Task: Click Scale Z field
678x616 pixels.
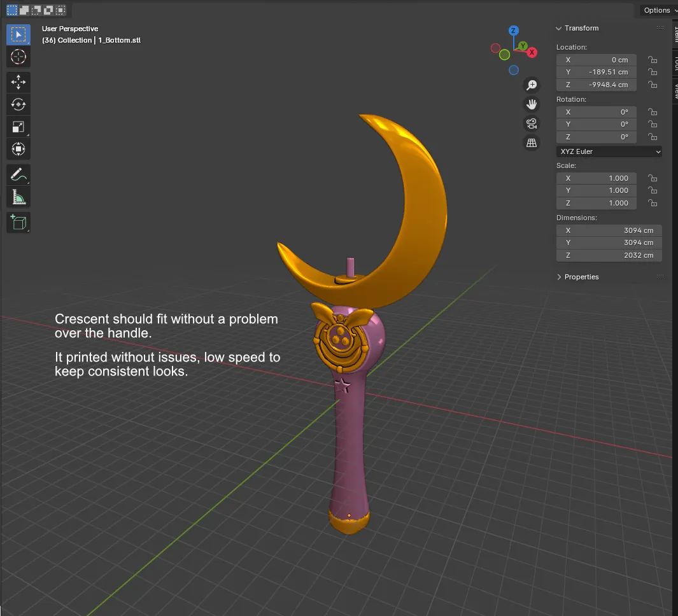Action: pyautogui.click(x=597, y=203)
